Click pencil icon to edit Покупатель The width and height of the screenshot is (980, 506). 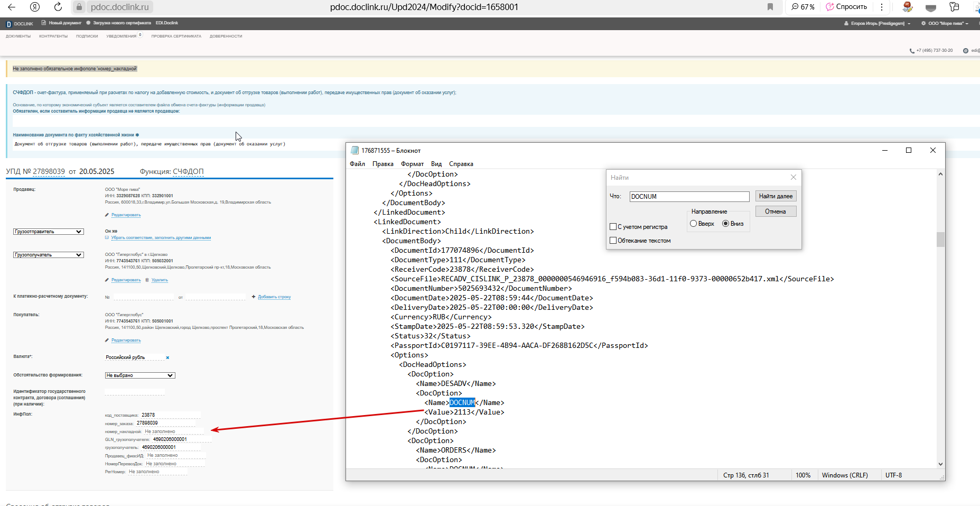pyautogui.click(x=107, y=341)
